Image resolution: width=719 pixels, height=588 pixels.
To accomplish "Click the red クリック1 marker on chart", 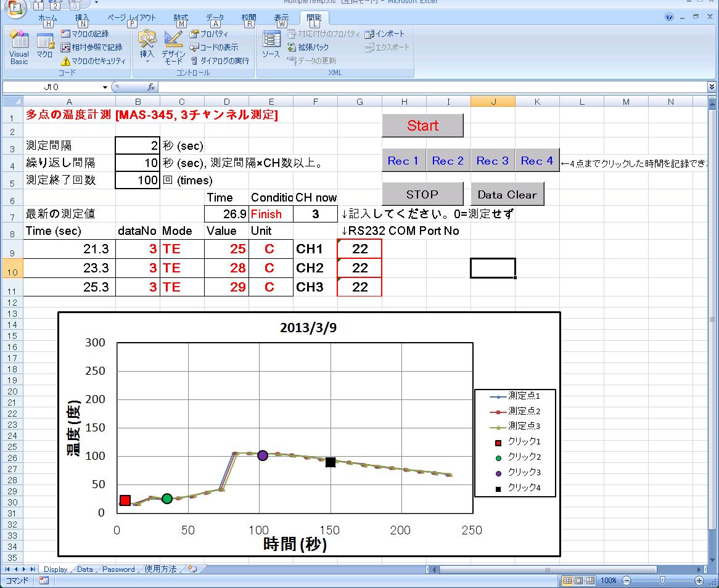I will [125, 500].
